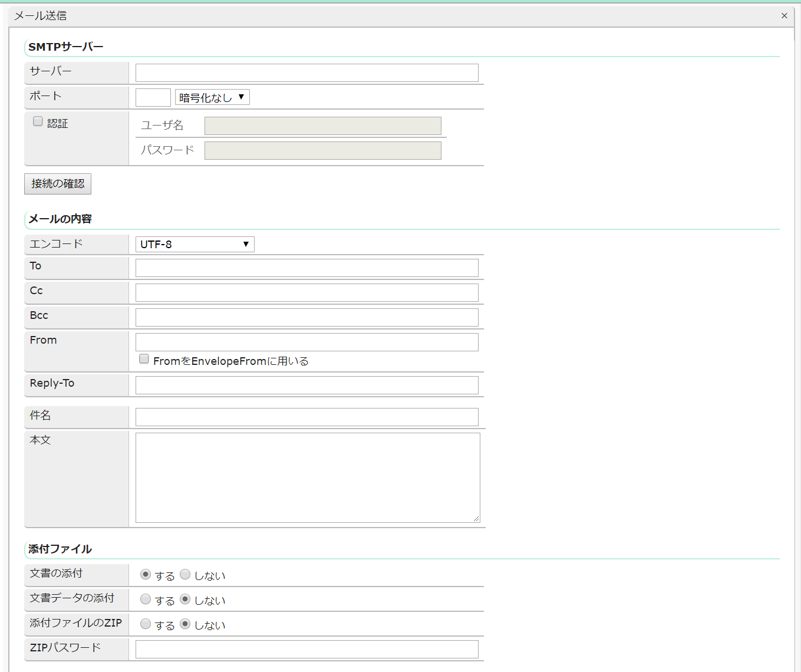Grab the 本文 textarea resize handle
The height and width of the screenshot is (672, 801).
click(476, 519)
